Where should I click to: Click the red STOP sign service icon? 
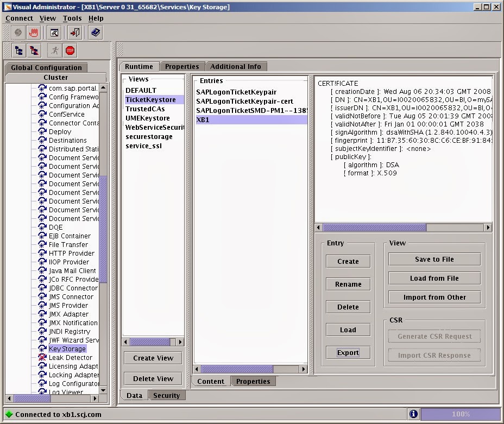click(70, 50)
